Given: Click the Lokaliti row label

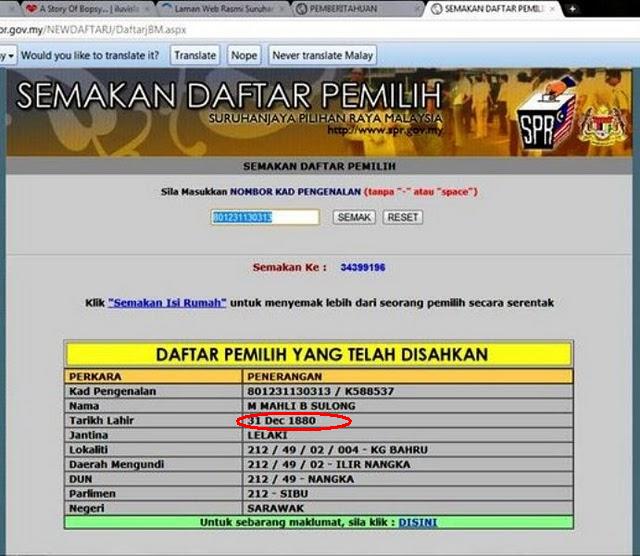Looking at the screenshot, I should [x=88, y=450].
